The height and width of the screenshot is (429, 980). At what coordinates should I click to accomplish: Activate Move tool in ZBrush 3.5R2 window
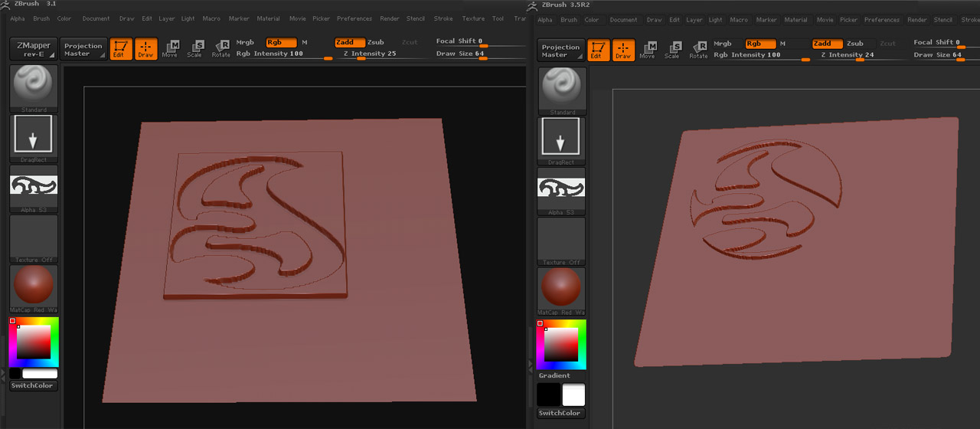[x=648, y=51]
